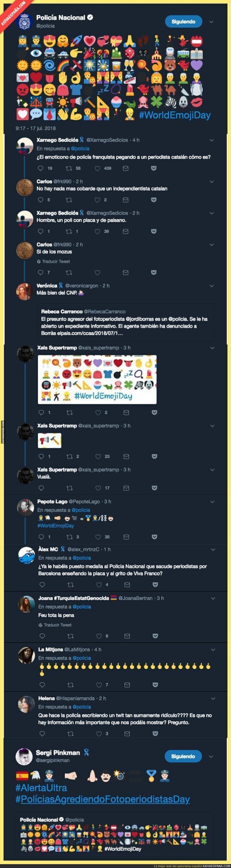Retweet Xarnego Sediciós's tweet with 58 retweets
Image resolution: width=231 pixels, height=868 pixels.
click(x=69, y=168)
